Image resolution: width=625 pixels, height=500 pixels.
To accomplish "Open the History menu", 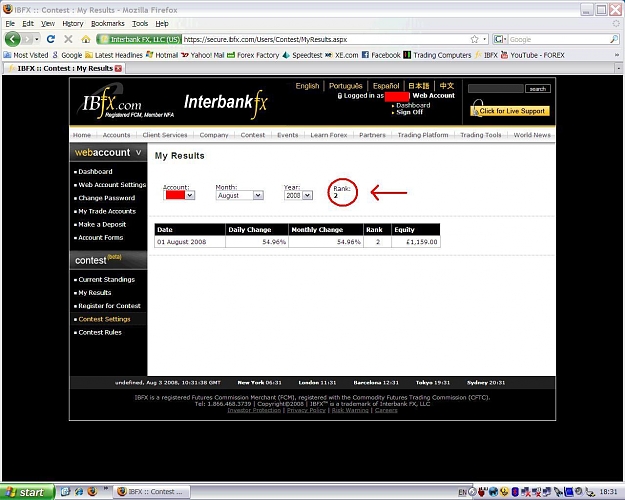I will click(73, 24).
